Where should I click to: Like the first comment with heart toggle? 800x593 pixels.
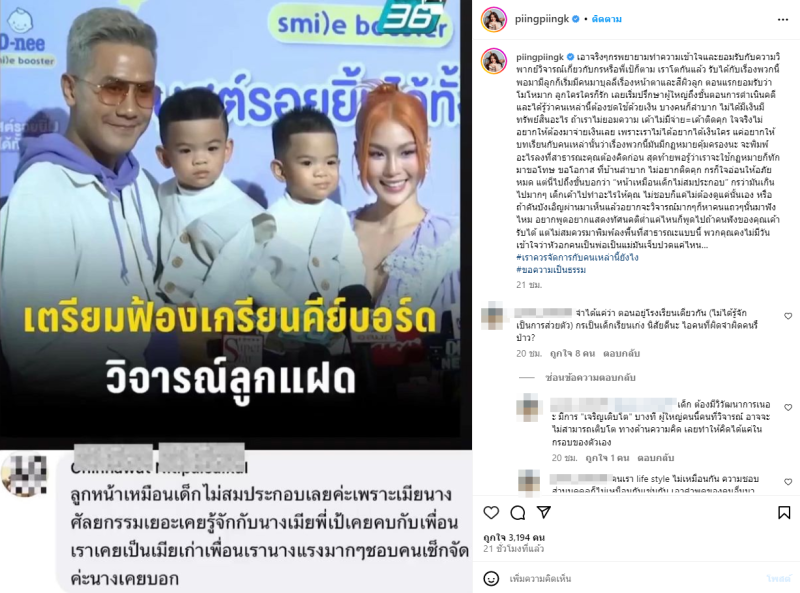(788, 316)
